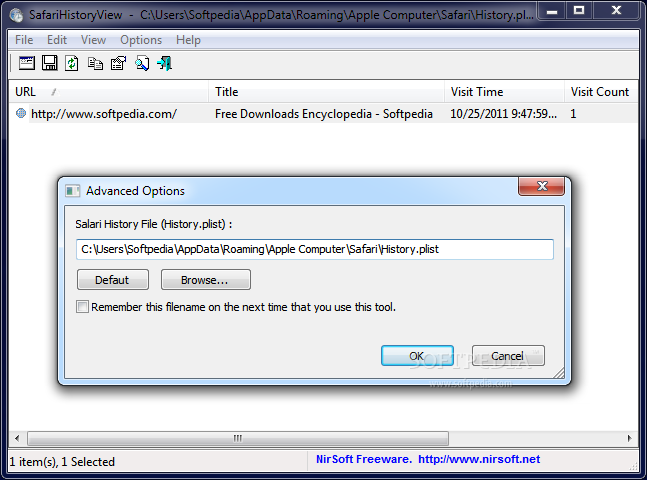
Task: Click the Find magnifier icon in the toolbar
Action: point(142,63)
